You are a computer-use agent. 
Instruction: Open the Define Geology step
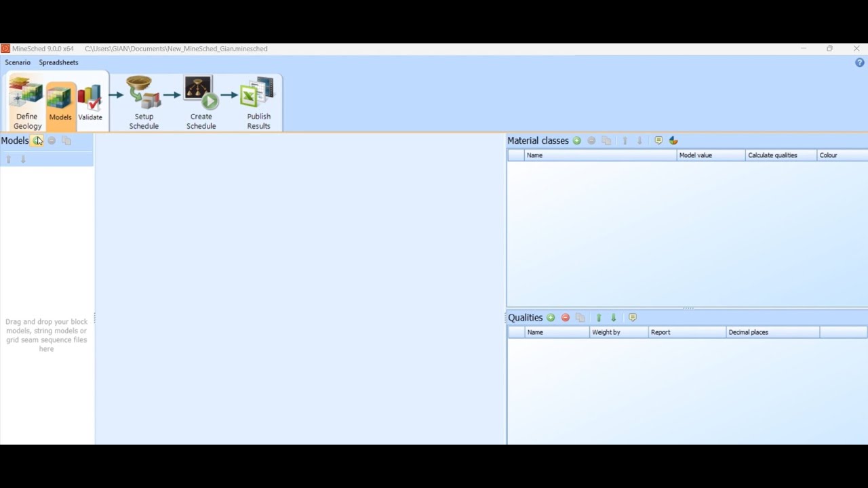pos(26,102)
